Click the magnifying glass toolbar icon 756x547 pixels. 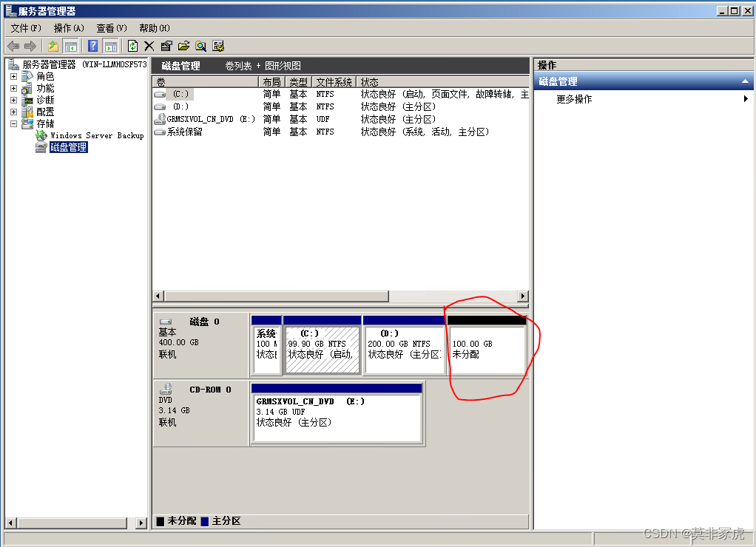point(200,46)
